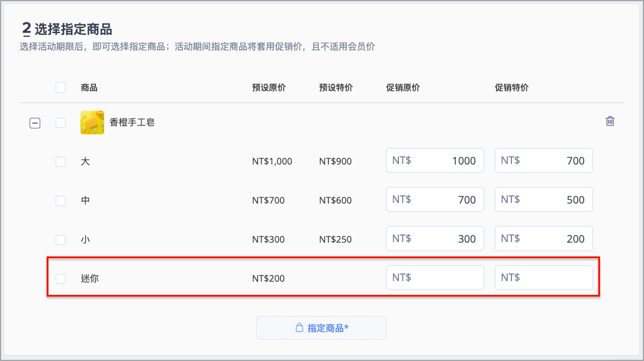
Task: Click the NT$250 preset special price
Action: coord(335,240)
